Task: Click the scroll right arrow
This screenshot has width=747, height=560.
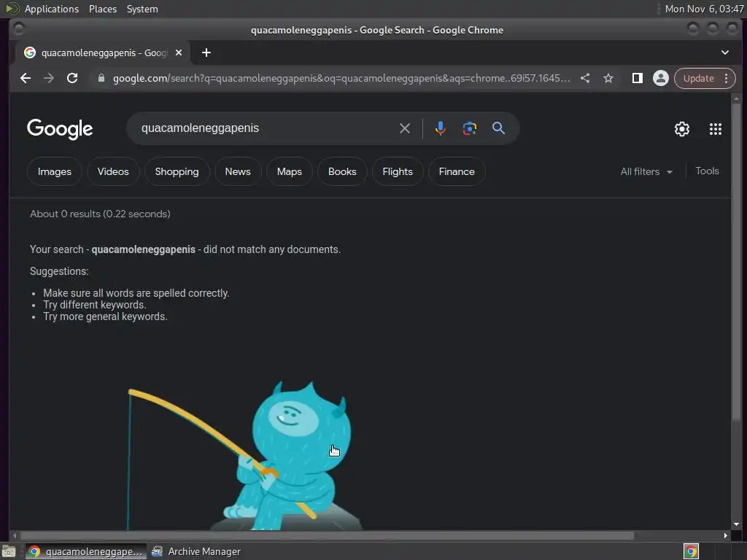Action: pos(725,535)
